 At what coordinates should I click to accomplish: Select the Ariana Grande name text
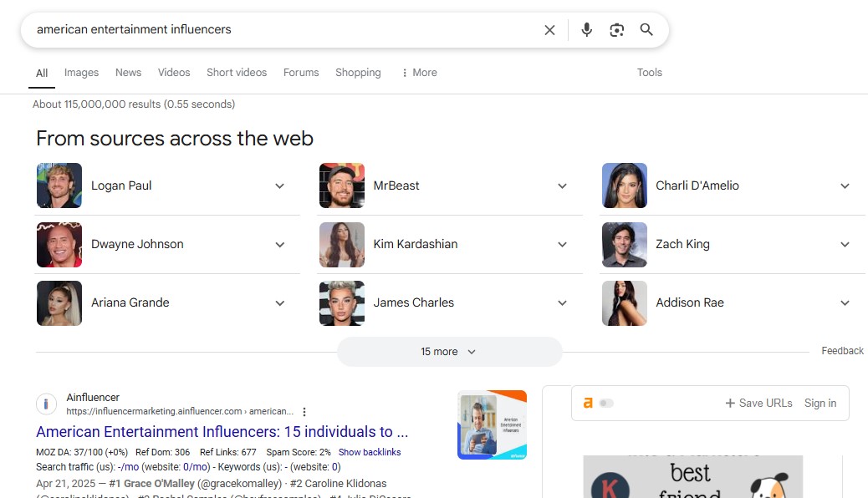tap(130, 302)
